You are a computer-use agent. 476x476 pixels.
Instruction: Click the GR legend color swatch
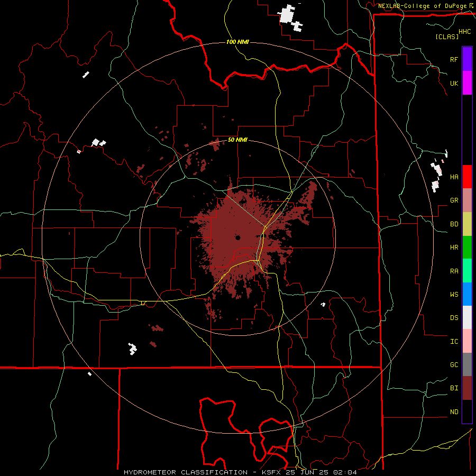coord(467,200)
